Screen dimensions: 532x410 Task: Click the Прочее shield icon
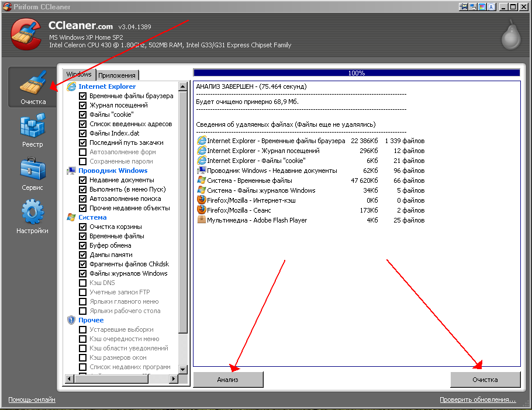click(71, 320)
